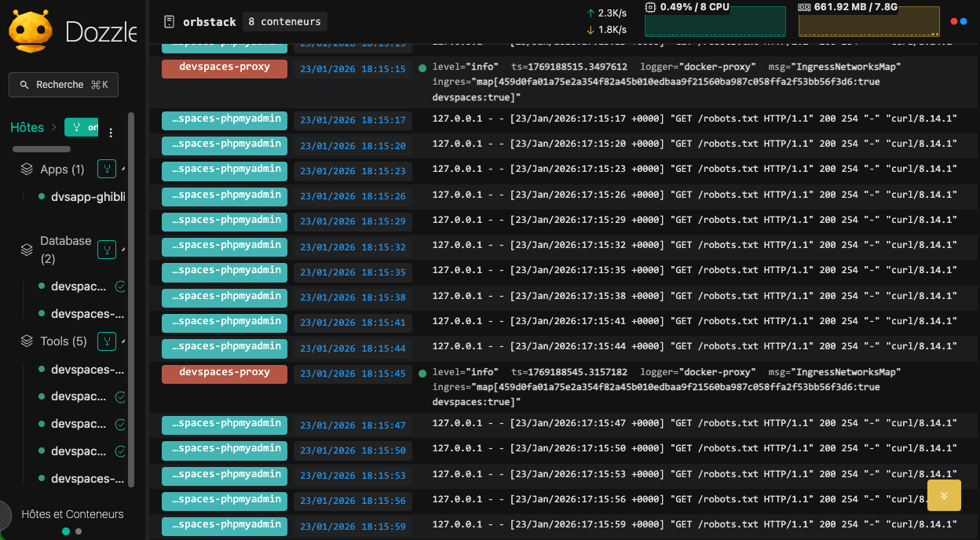Screen dimensions: 980x540
Task: Click the stacked-layers icon next to Apps
Action: point(26,168)
